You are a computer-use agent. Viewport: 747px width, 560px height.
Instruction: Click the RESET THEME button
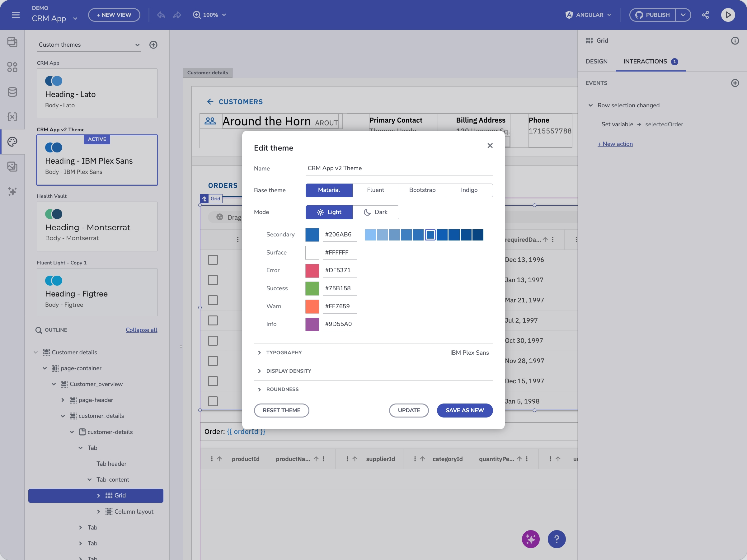point(281,410)
